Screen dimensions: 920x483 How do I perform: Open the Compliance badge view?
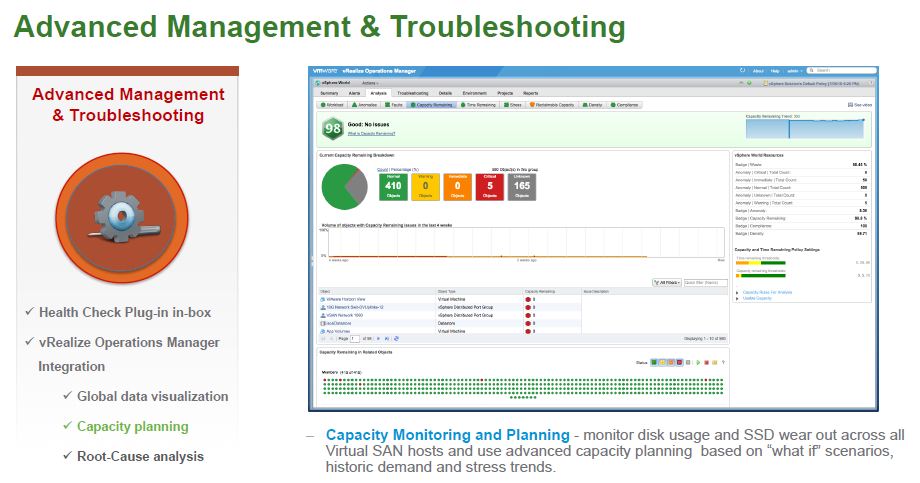click(x=624, y=103)
